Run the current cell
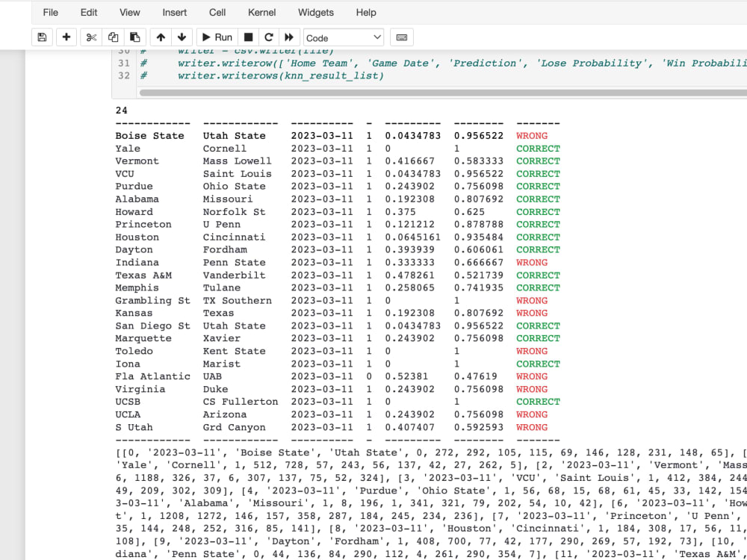 click(216, 37)
